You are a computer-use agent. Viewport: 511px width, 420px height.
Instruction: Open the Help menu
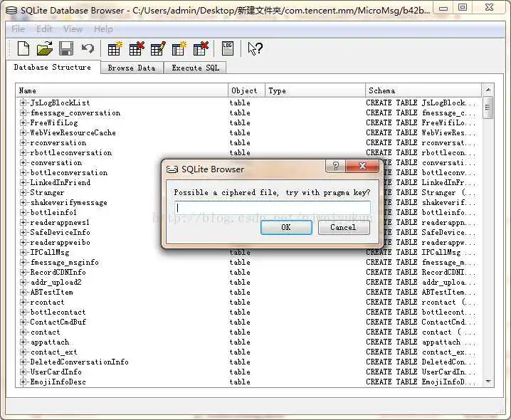(x=103, y=29)
